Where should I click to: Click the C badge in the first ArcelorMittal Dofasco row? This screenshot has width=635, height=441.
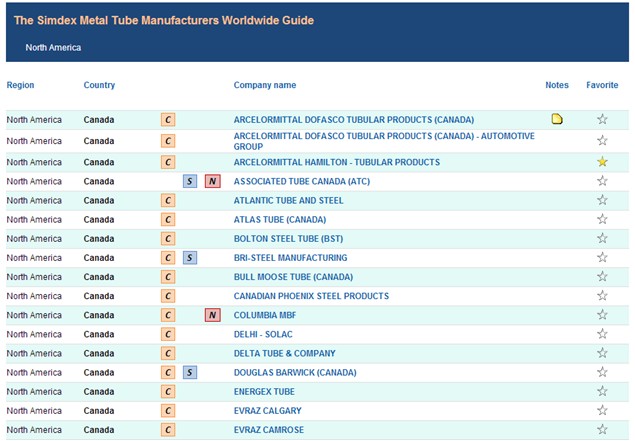click(x=168, y=119)
